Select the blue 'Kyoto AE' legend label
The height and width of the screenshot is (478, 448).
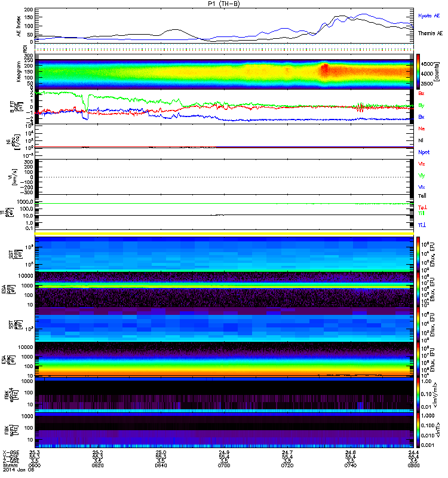click(x=429, y=16)
